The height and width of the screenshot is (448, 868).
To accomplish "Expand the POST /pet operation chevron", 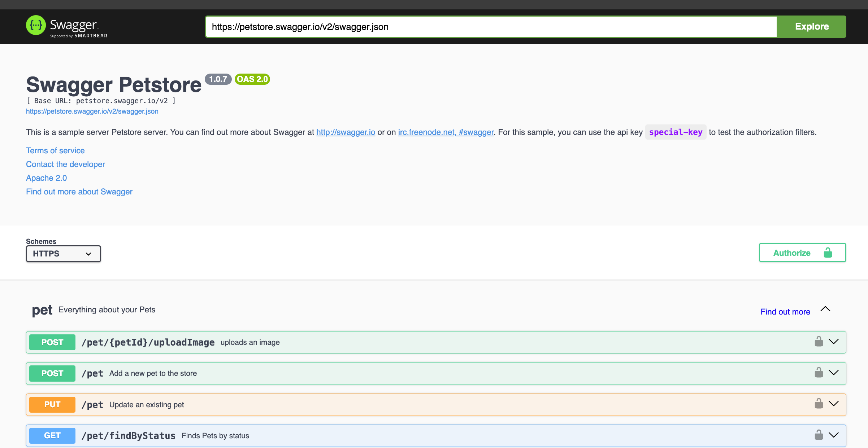I will [x=834, y=373].
